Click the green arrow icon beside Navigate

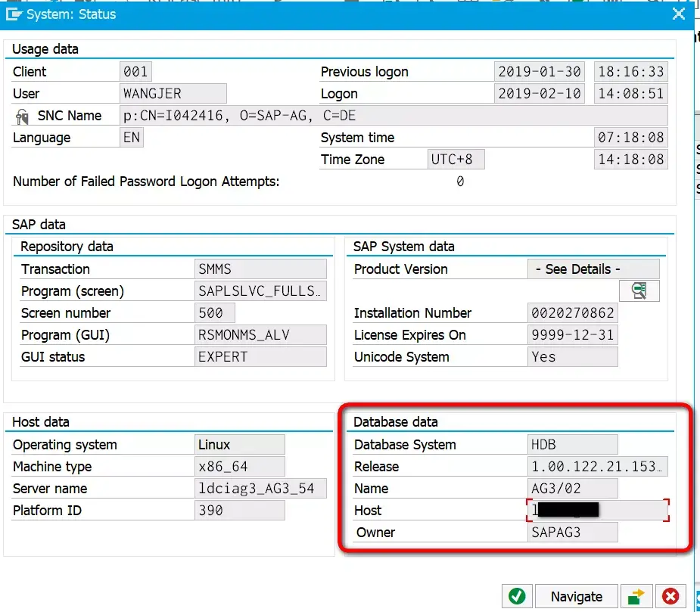[x=636, y=596]
